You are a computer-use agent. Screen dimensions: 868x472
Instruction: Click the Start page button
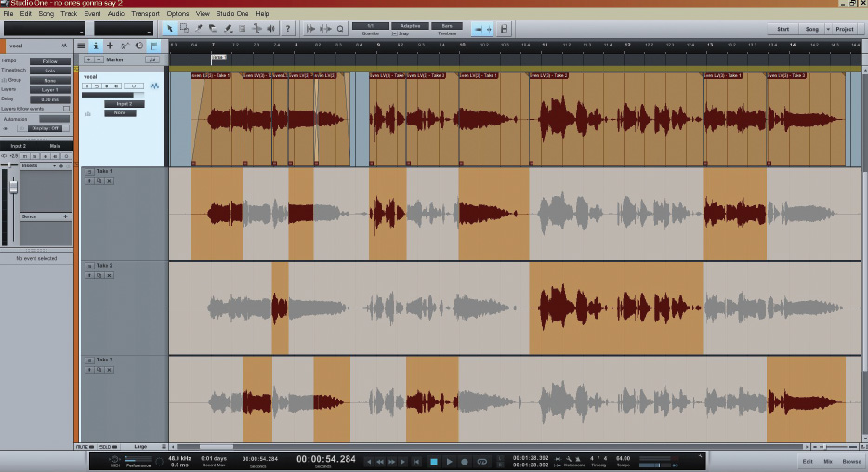tap(783, 29)
